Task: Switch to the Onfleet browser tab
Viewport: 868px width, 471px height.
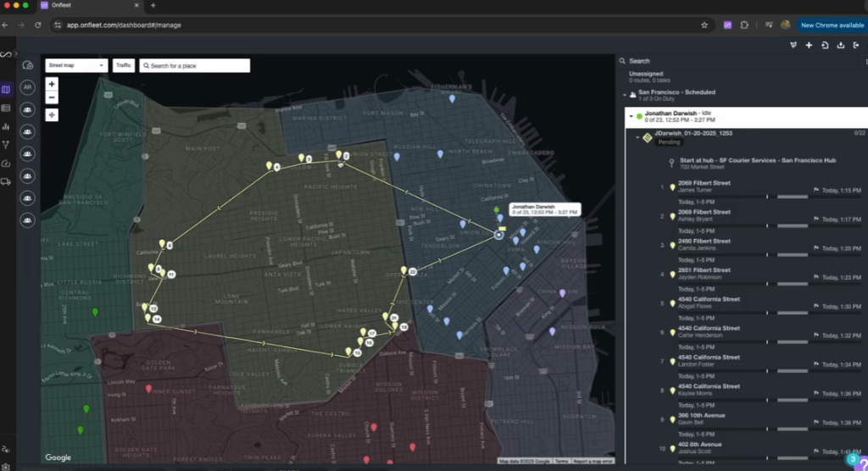Action: click(x=90, y=6)
